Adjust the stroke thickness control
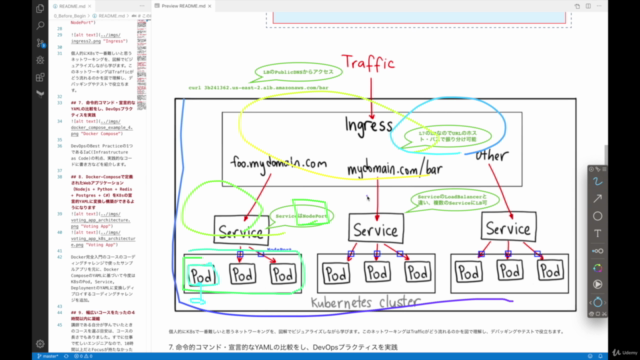 [x=598, y=251]
